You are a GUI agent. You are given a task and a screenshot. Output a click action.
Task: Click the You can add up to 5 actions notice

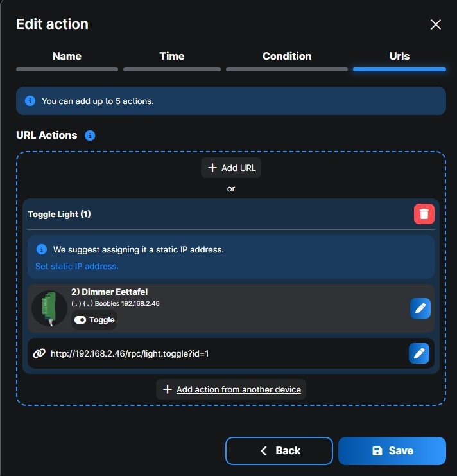231,101
